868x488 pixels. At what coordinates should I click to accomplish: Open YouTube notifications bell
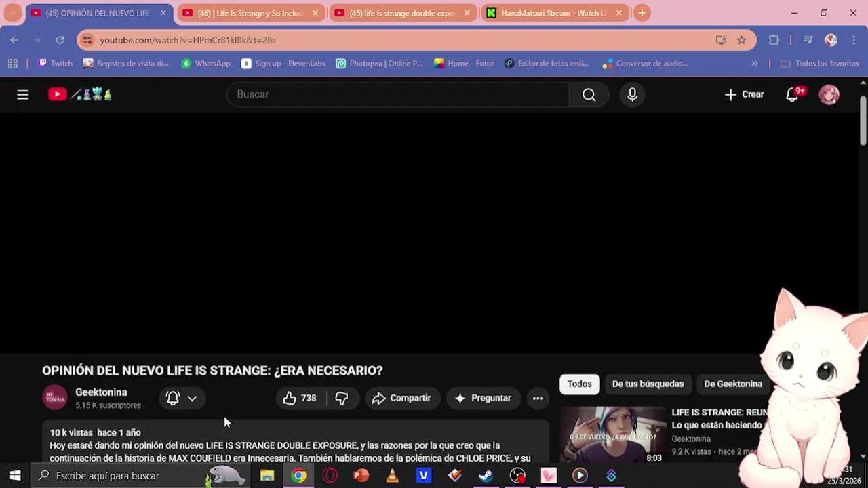point(793,95)
